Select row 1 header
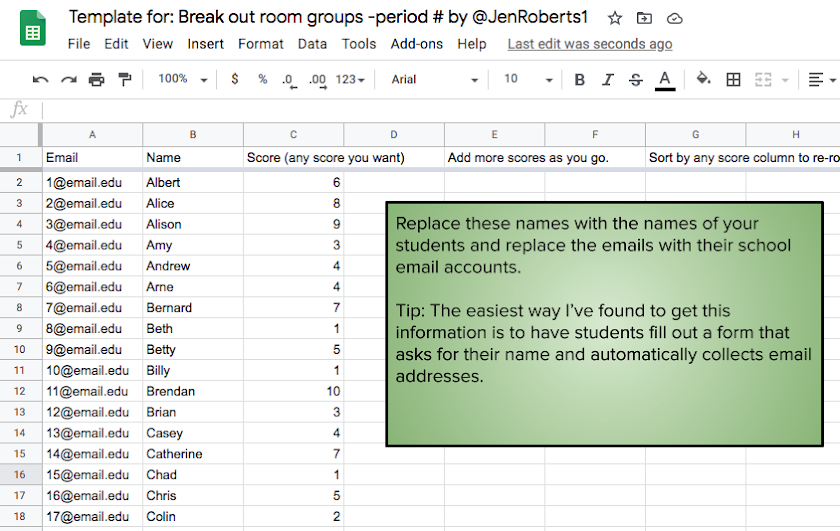 point(19,158)
